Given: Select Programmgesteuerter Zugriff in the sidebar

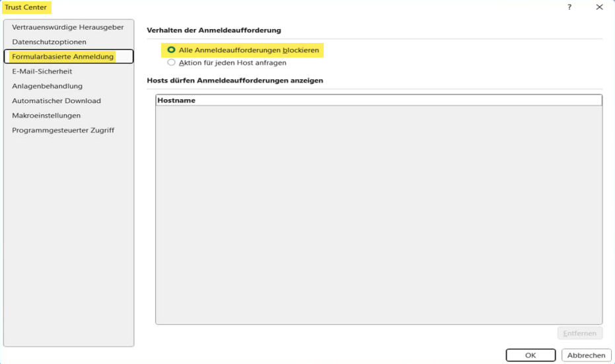Looking at the screenshot, I should tap(63, 130).
